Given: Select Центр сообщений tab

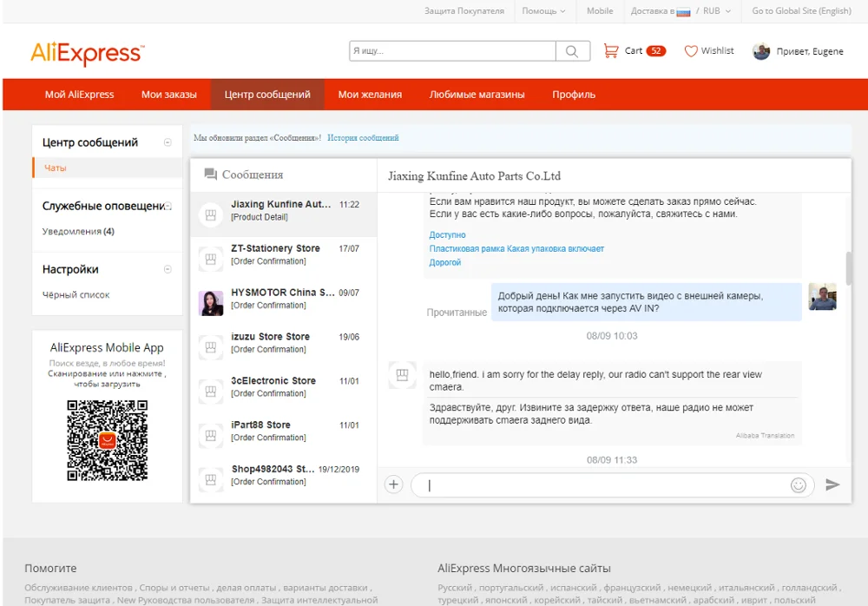Looking at the screenshot, I should (x=267, y=94).
